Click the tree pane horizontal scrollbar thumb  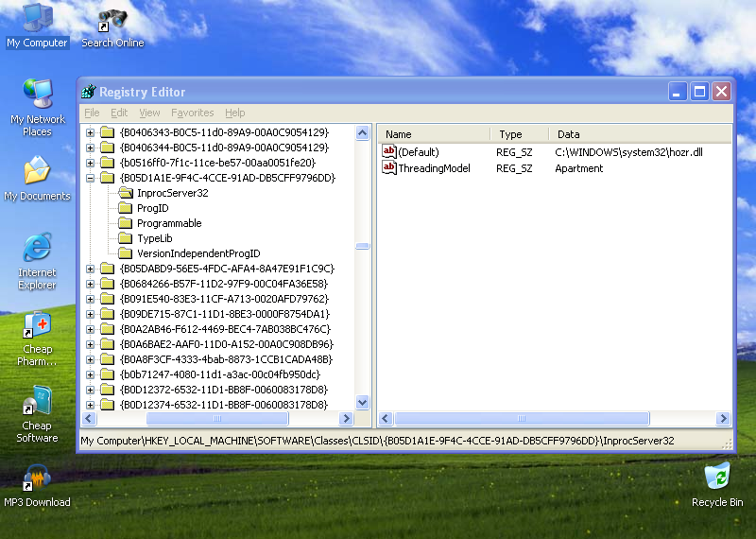coord(217,418)
